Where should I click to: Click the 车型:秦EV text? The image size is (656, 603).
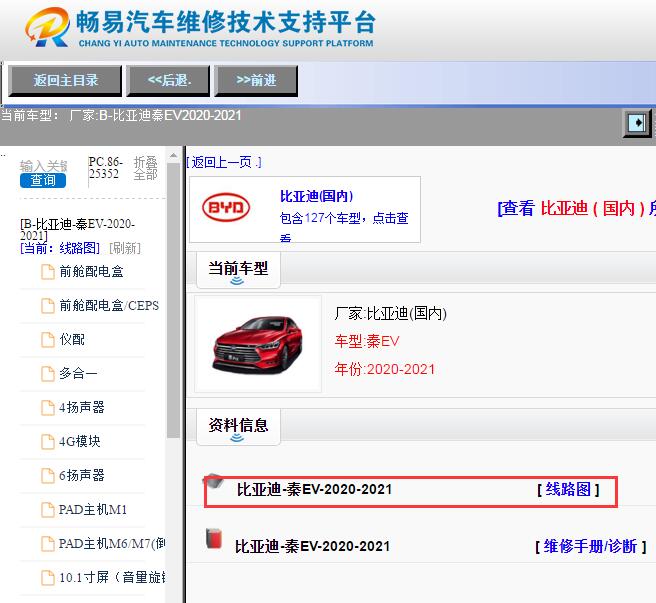[x=367, y=341]
